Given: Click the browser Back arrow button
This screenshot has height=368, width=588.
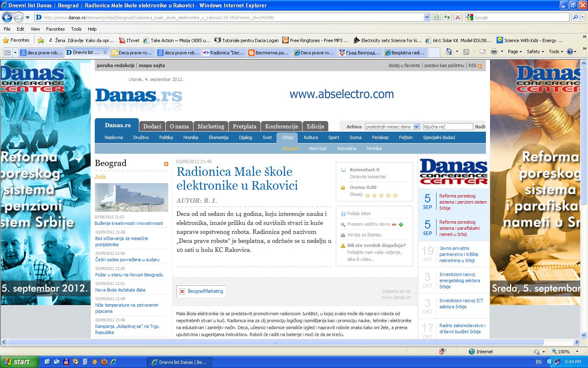Looking at the screenshot, I should (x=7, y=17).
